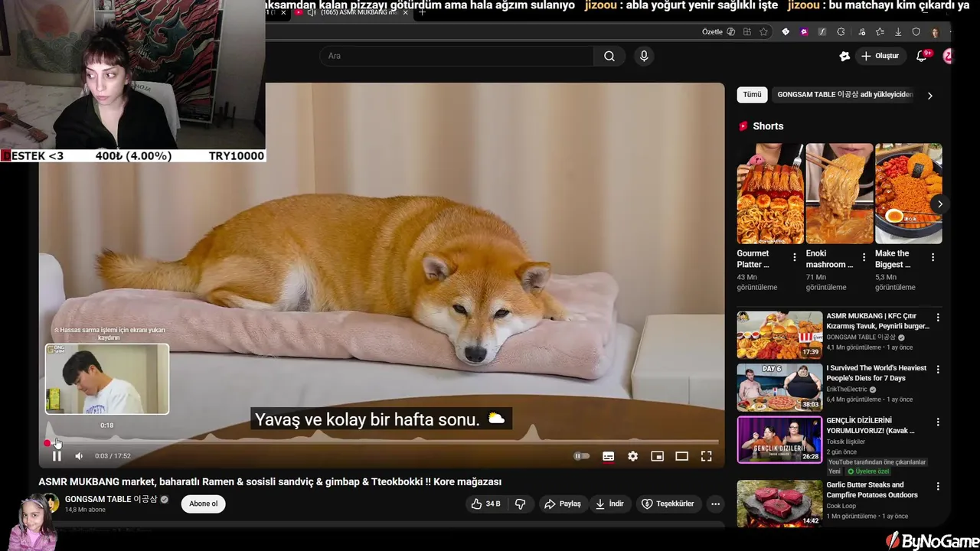Open the player settings gear

pyautogui.click(x=632, y=456)
